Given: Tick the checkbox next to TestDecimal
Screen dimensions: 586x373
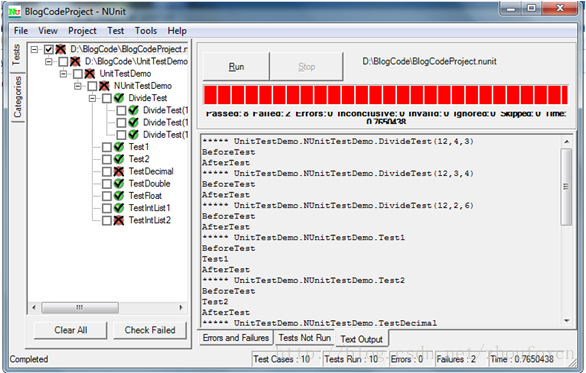Looking at the screenshot, I should 107,172.
